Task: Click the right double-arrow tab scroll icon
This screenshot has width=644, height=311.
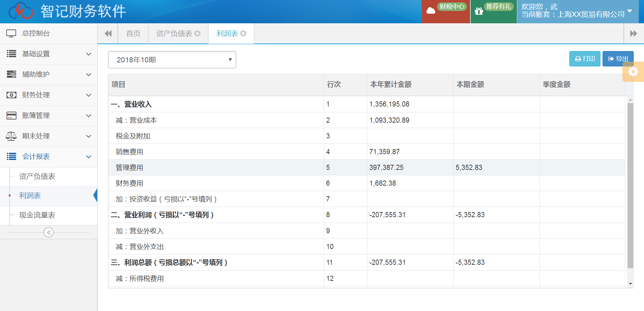Action: click(x=633, y=34)
